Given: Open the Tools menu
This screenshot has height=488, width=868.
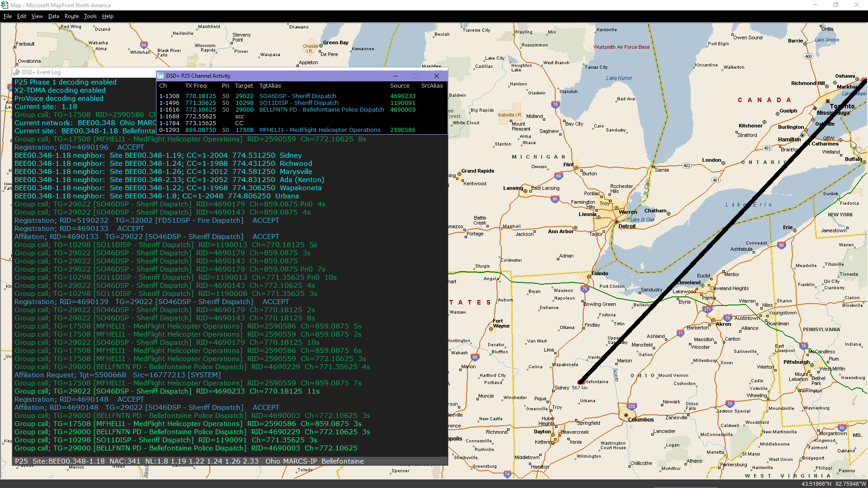Looking at the screenshot, I should click(90, 16).
